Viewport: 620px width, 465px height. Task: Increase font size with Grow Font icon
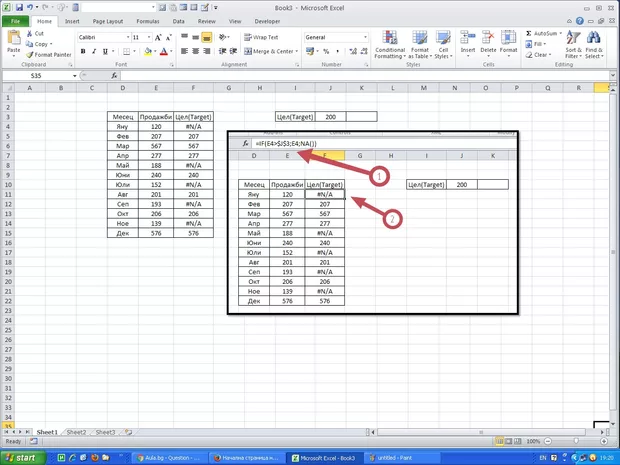click(x=158, y=38)
